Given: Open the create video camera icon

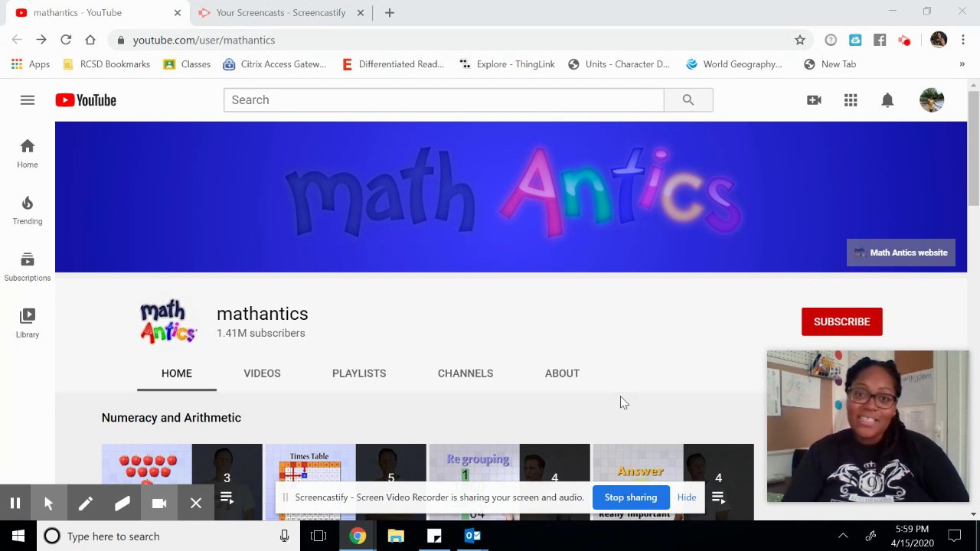Looking at the screenshot, I should [x=814, y=100].
